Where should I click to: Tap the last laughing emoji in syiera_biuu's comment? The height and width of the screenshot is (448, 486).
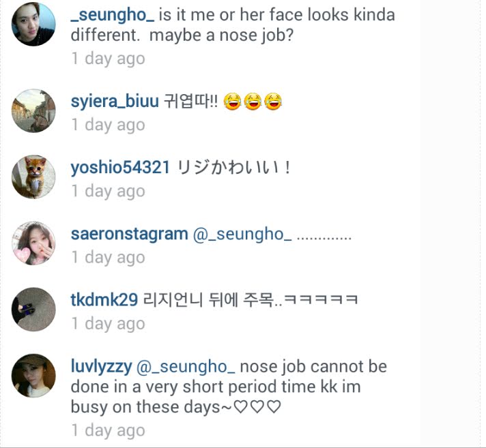pyautogui.click(x=273, y=101)
